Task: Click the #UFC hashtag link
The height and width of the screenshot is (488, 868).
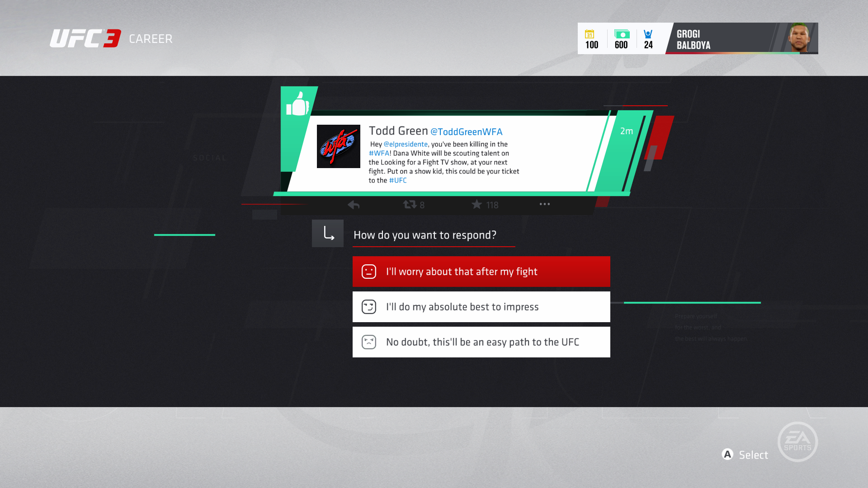Action: pos(398,180)
